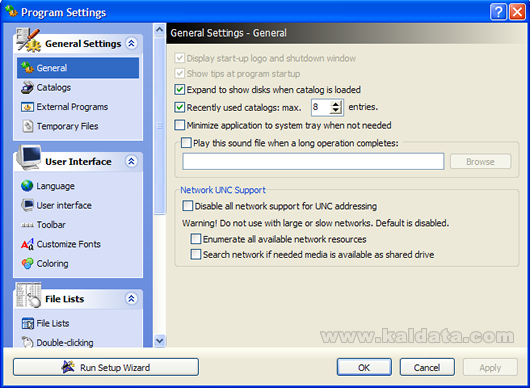Click the Run Setup Wizard button
The image size is (530, 388).
pos(106,367)
